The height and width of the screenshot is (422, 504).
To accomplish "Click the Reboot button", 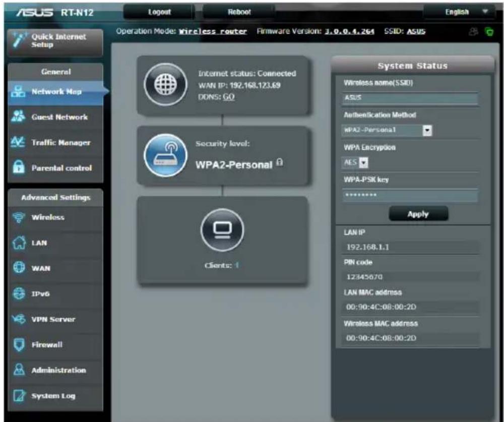I will [x=239, y=12].
